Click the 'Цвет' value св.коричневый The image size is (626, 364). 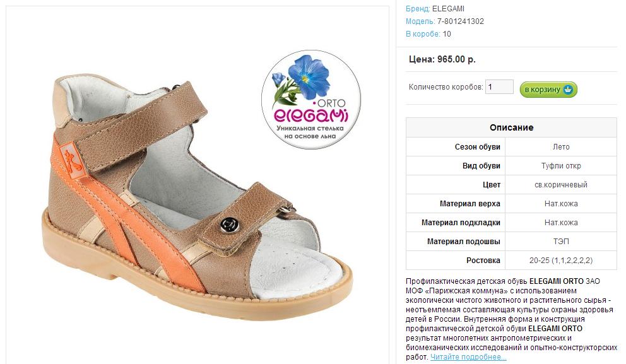point(561,185)
